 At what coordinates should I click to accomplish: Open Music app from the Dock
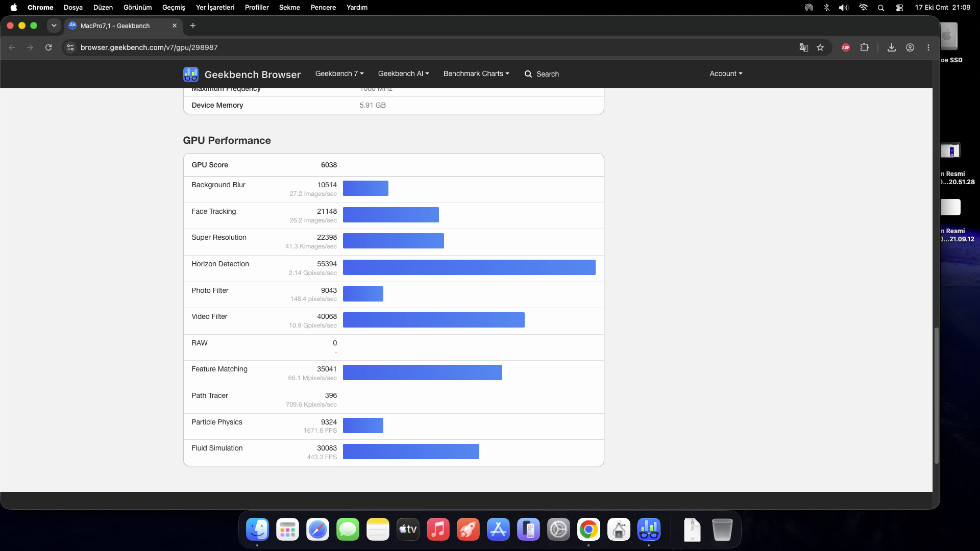pyautogui.click(x=438, y=530)
